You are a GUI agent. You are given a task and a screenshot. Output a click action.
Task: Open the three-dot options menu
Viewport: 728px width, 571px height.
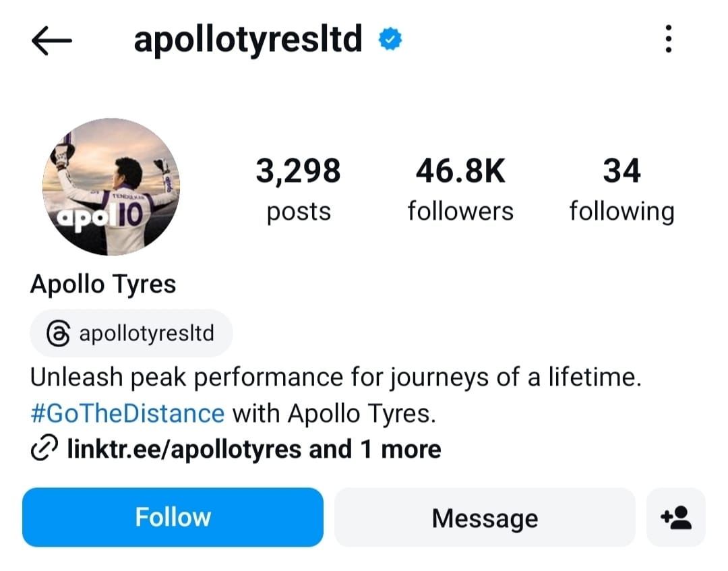[x=668, y=39]
